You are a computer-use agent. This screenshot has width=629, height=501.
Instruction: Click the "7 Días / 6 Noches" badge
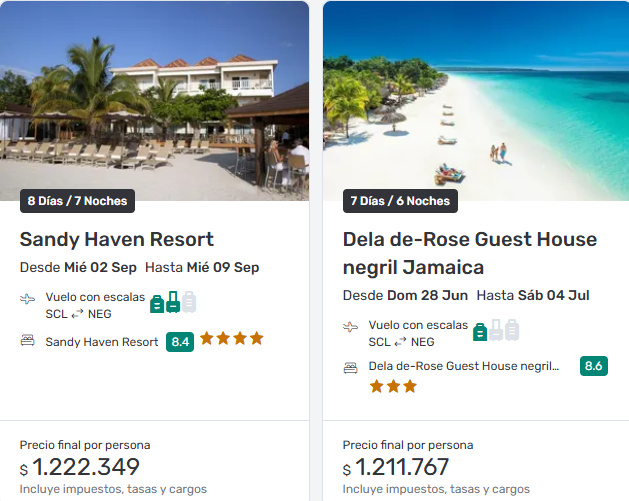pyautogui.click(x=400, y=201)
